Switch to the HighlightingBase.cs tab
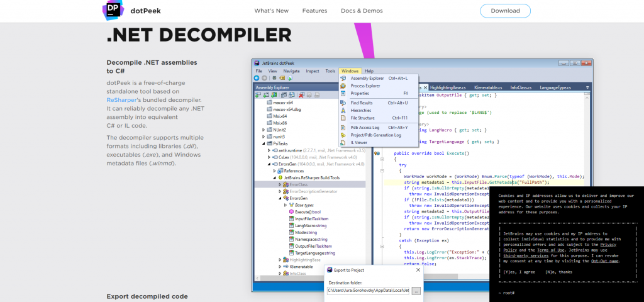Screen dimensions: 644x302 [447, 87]
